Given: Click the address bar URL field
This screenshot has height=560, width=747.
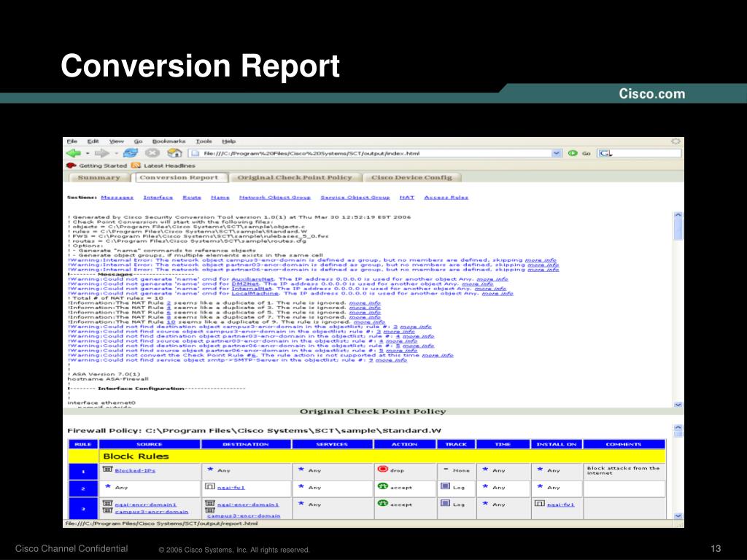Looking at the screenshot, I should point(376,153).
